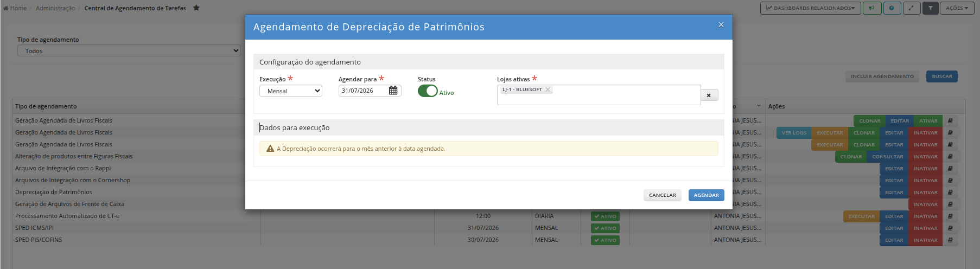This screenshot has width=980, height=269.
Task: Open the Execução Mensal dropdown
Action: point(291,91)
